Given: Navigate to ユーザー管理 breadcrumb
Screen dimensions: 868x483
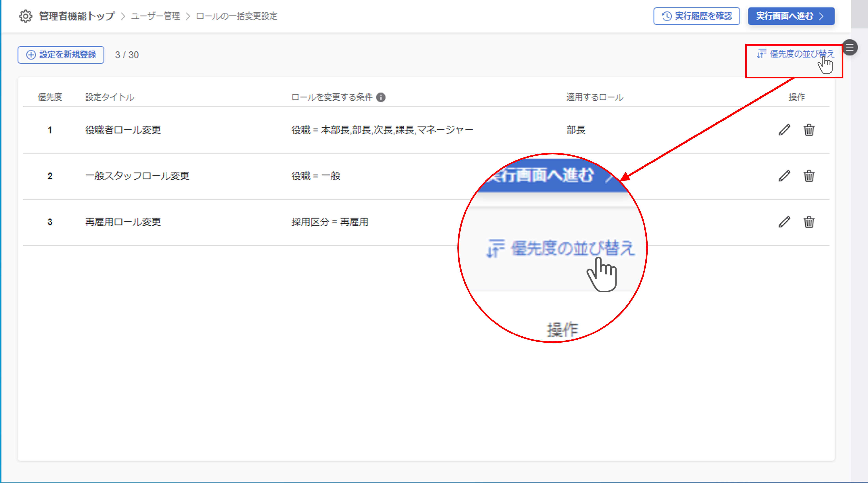Looking at the screenshot, I should [x=155, y=16].
